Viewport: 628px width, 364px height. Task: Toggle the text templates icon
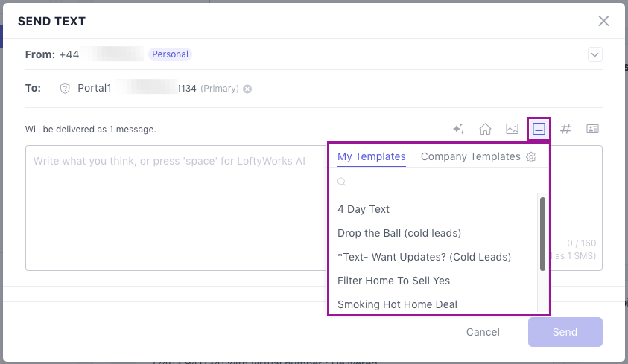click(539, 129)
